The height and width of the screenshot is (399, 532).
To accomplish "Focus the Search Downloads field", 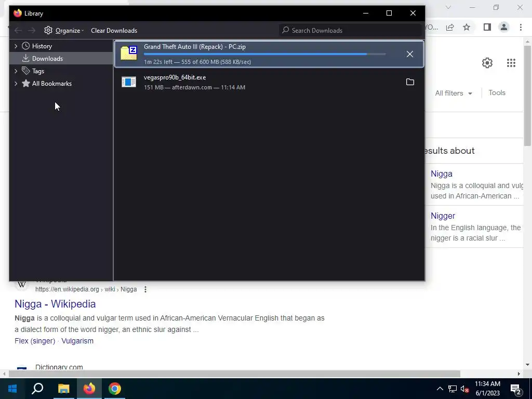I will [x=351, y=31].
